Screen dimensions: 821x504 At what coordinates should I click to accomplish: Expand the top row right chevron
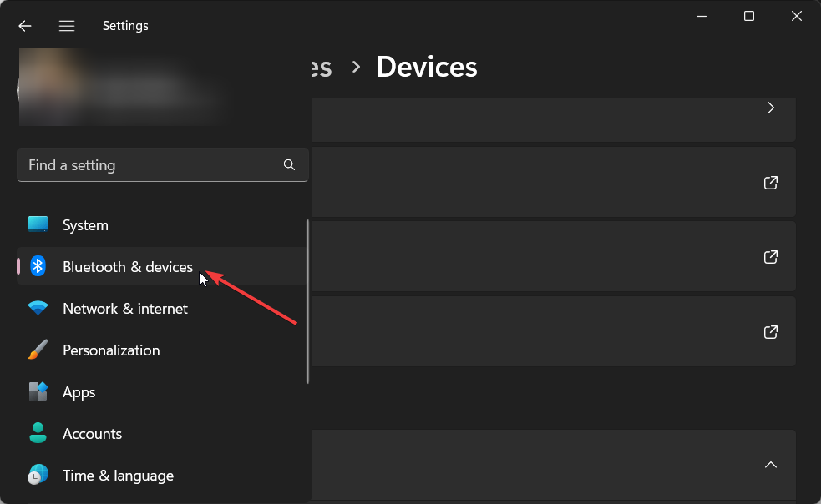771,108
